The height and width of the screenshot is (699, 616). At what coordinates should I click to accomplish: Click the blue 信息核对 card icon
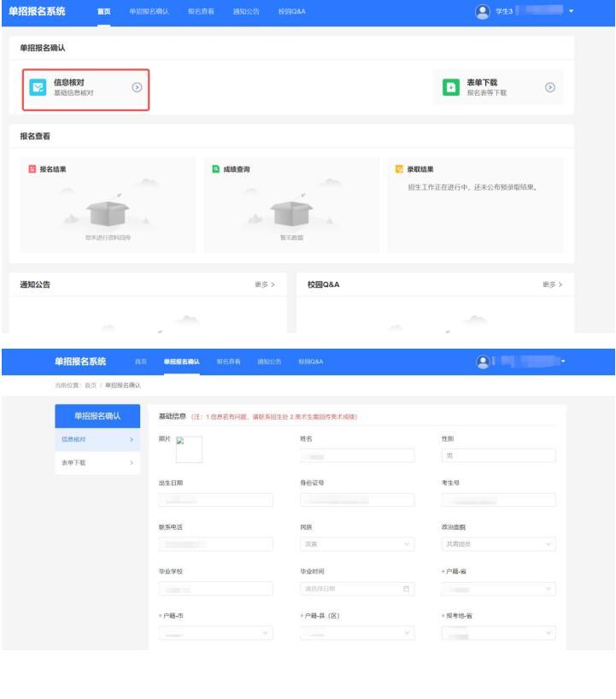38,87
